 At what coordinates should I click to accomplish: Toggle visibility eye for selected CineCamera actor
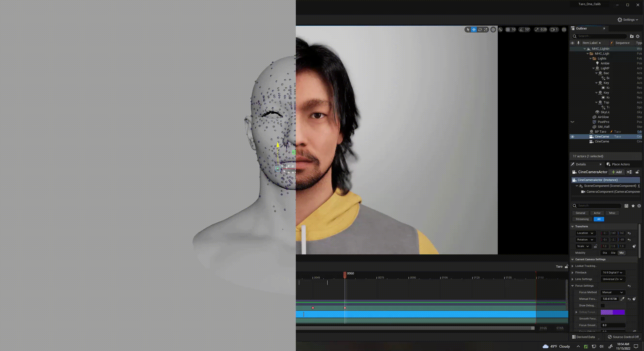pos(572,137)
